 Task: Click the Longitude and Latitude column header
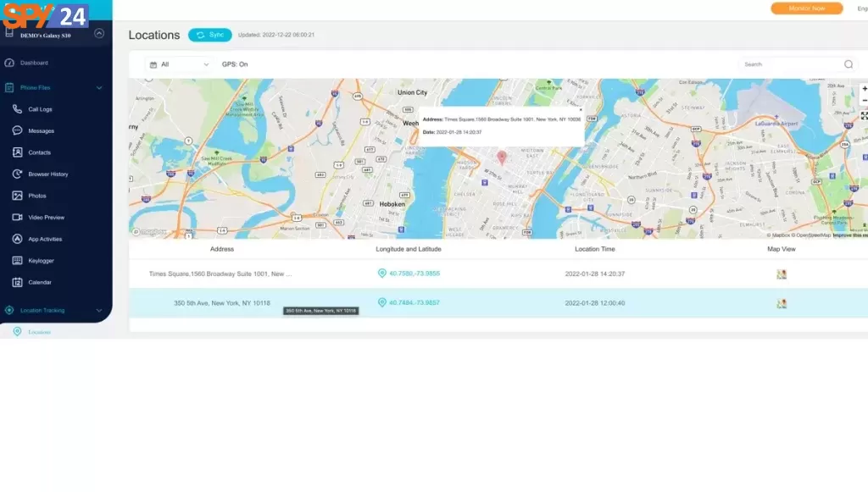[x=409, y=249]
